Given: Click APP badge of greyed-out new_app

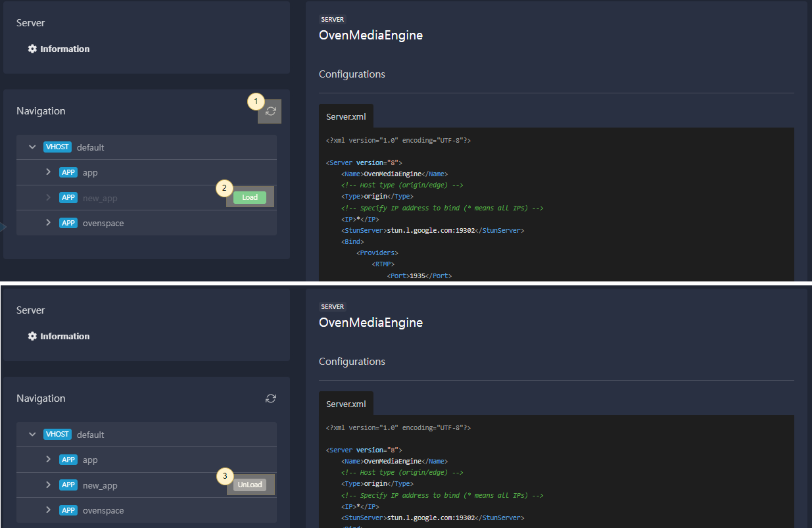Looking at the screenshot, I should pyautogui.click(x=68, y=197).
